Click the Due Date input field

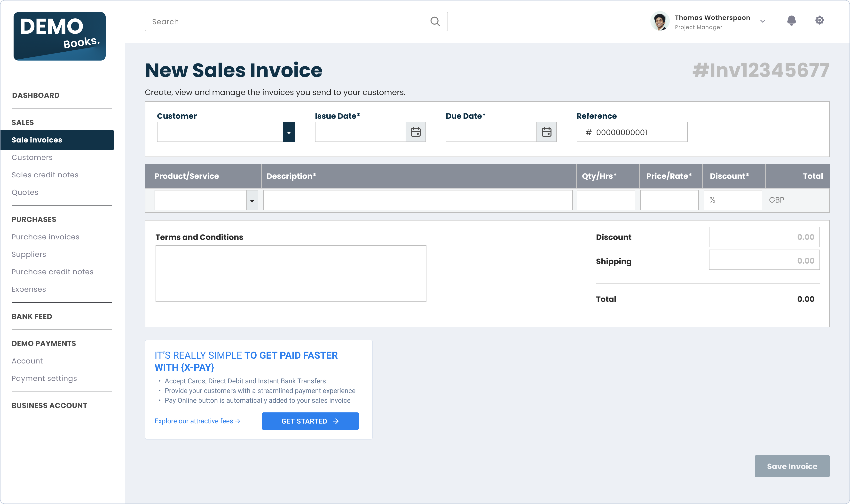click(x=491, y=132)
